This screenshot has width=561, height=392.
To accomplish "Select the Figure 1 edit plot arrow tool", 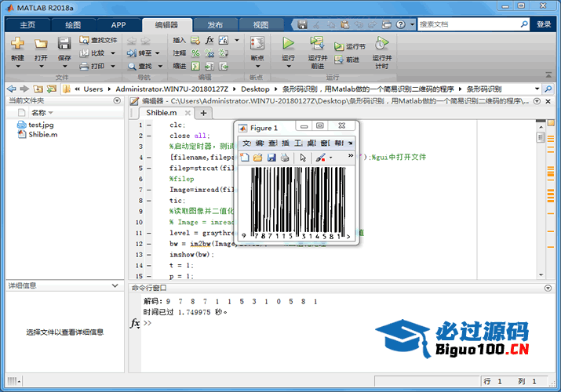I will (303, 158).
